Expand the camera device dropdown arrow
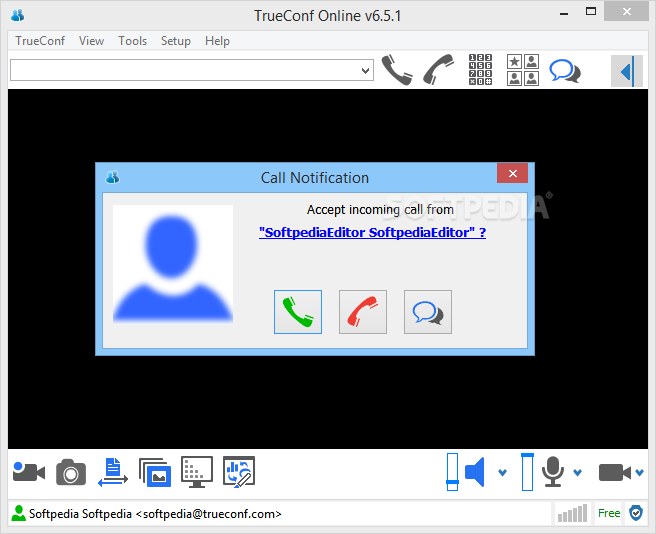The width and height of the screenshot is (656, 534). pos(639,472)
